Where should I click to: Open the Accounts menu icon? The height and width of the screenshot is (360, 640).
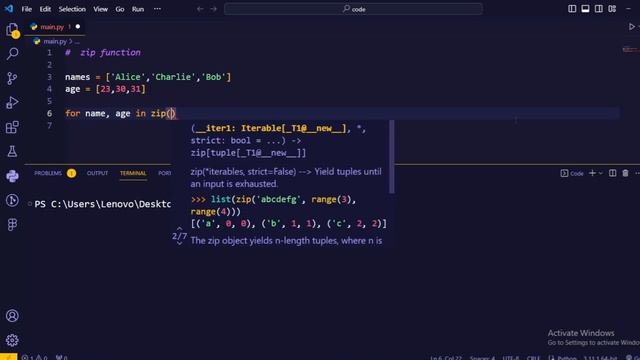(x=12, y=316)
